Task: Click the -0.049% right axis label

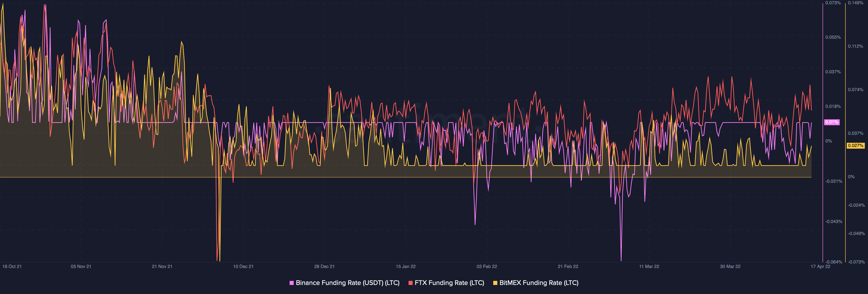Action: click(x=856, y=233)
